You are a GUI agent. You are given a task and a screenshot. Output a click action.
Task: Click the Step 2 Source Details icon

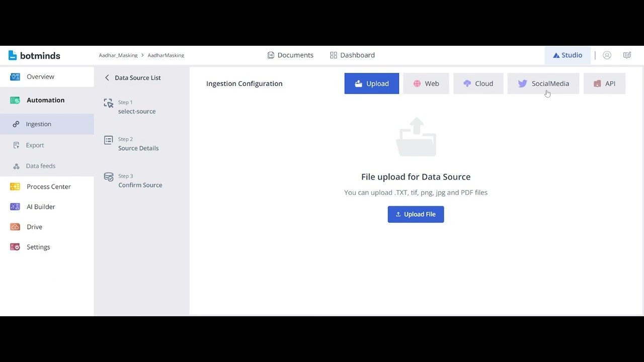[108, 140]
